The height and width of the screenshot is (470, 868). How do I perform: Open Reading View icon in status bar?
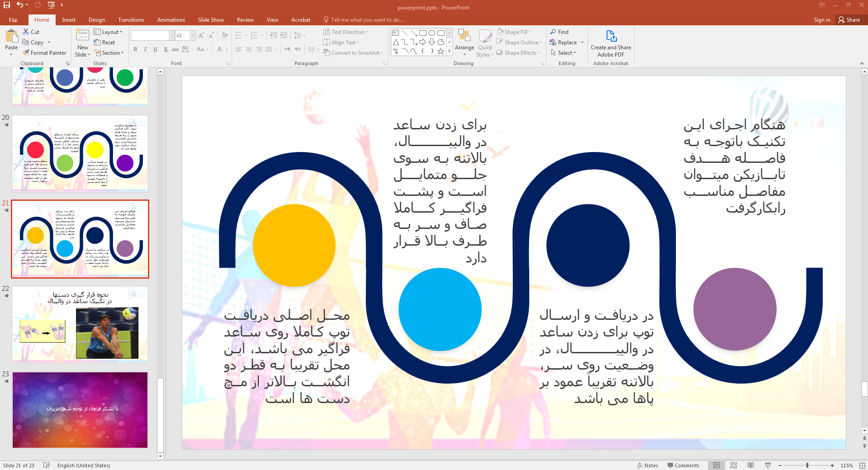pos(750,465)
